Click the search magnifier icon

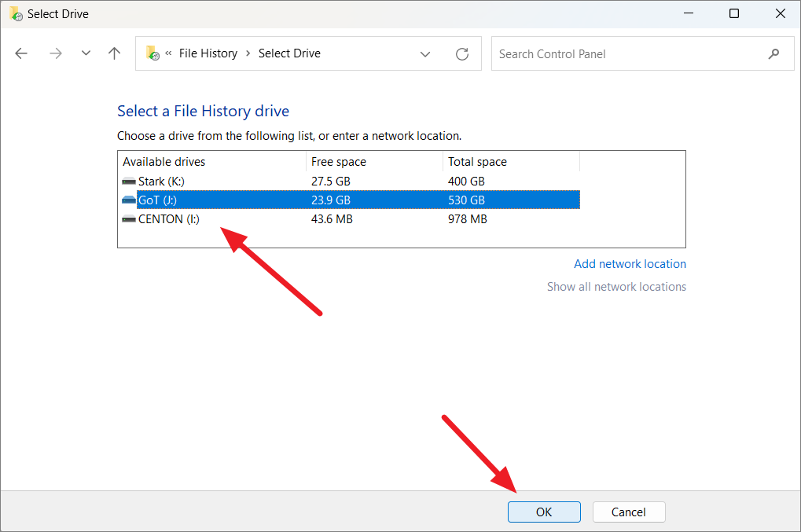pos(773,53)
